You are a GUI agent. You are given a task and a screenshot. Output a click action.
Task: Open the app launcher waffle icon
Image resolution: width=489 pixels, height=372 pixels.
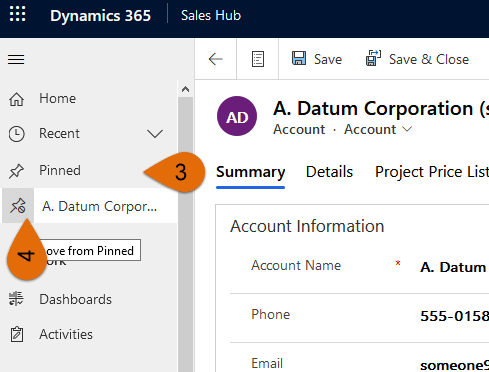[17, 14]
